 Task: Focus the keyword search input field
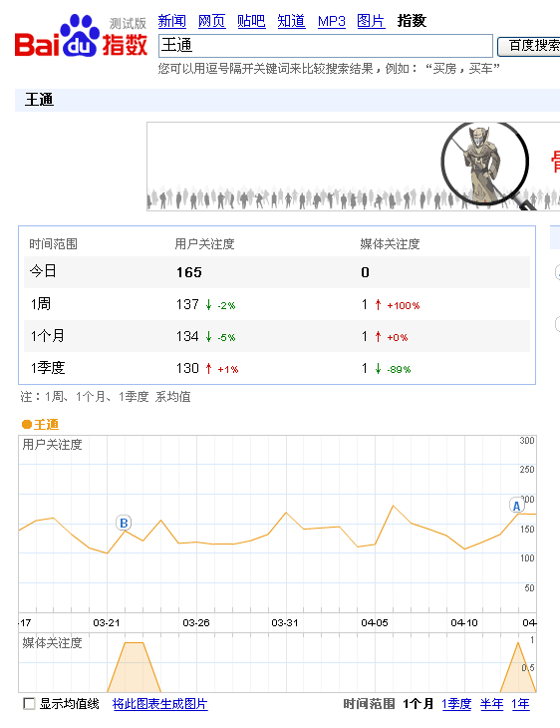click(x=325, y=46)
